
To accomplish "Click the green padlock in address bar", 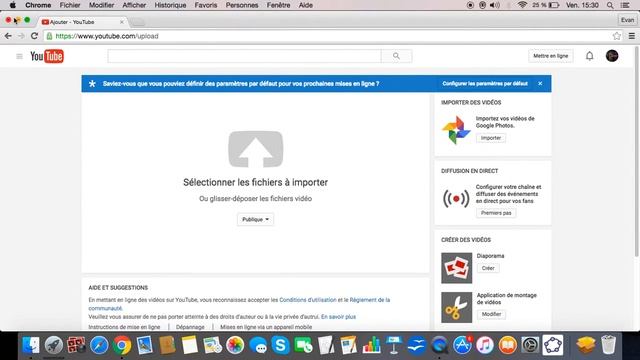I will coord(49,36).
